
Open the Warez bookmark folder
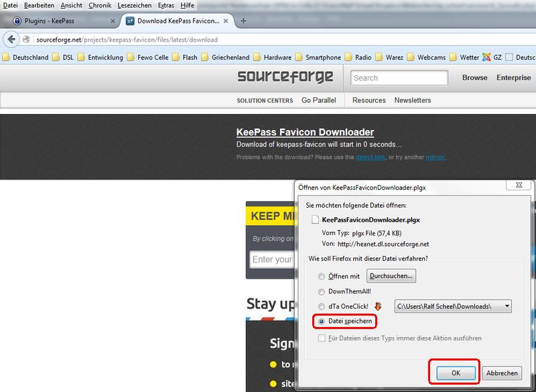(x=389, y=57)
